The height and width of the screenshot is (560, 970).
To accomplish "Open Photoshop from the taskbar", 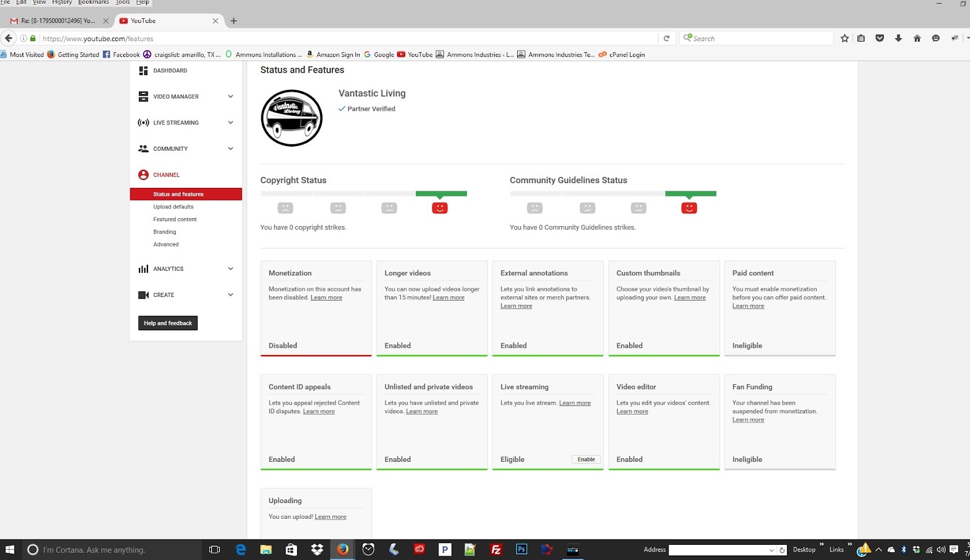I will [521, 550].
